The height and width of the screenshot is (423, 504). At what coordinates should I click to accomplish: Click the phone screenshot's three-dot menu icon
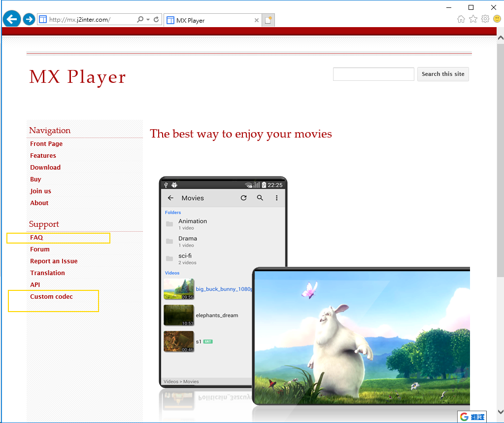click(x=276, y=198)
